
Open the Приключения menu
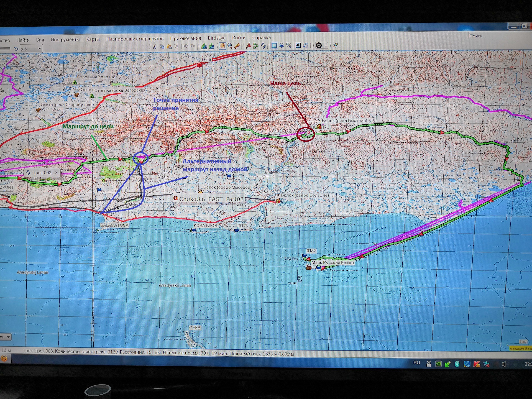click(186, 38)
